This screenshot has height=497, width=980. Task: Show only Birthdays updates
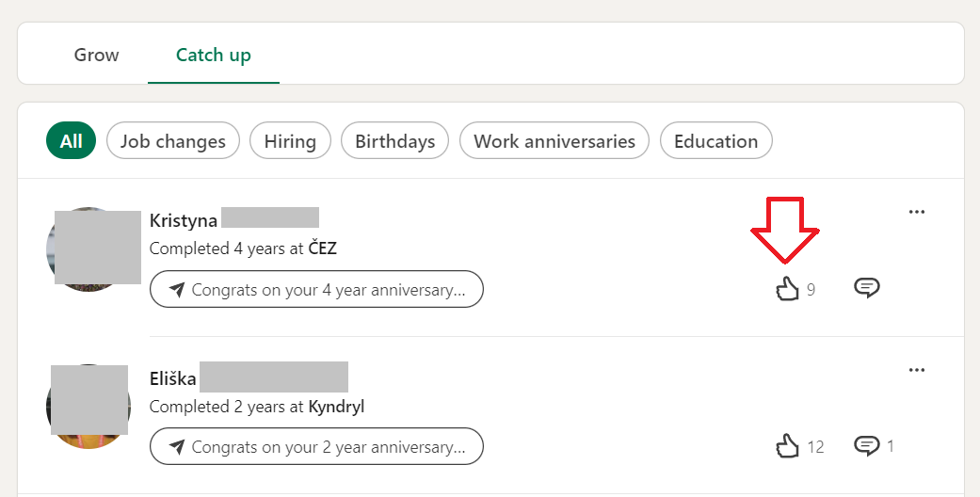(395, 140)
